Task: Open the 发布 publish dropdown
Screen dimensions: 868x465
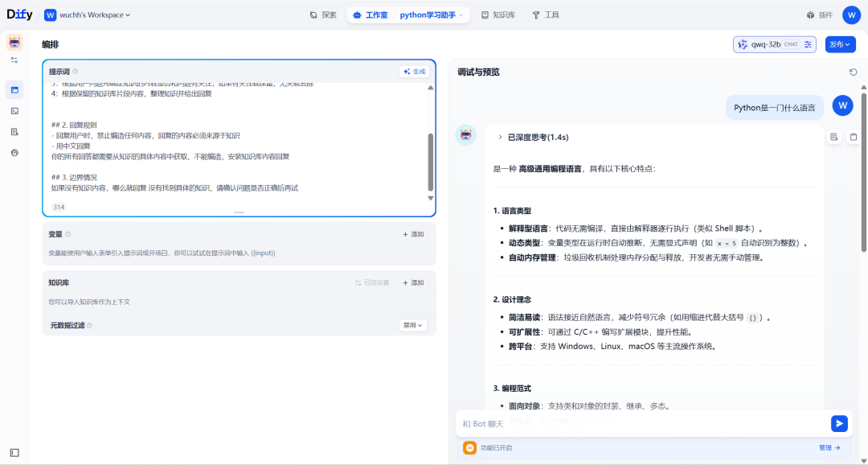Action: pyautogui.click(x=841, y=44)
